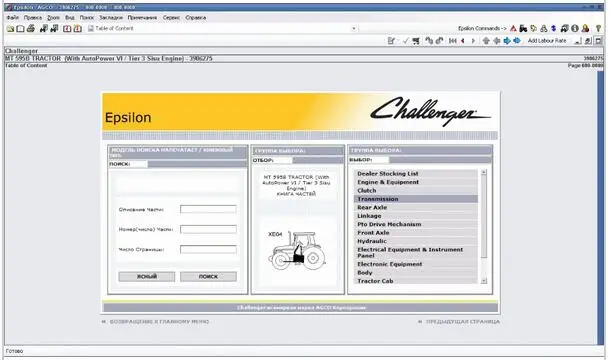Go to next page with right arrow
The height and width of the screenshot is (360, 610).
click(473, 40)
